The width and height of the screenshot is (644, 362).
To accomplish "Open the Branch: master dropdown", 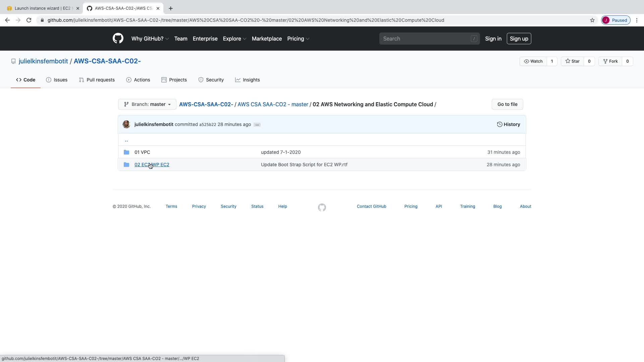I will (147, 104).
